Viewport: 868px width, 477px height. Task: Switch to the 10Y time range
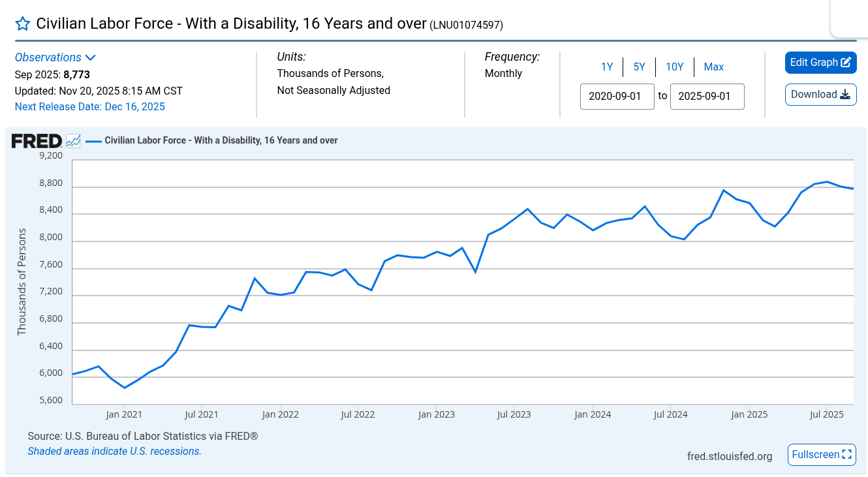tap(674, 67)
